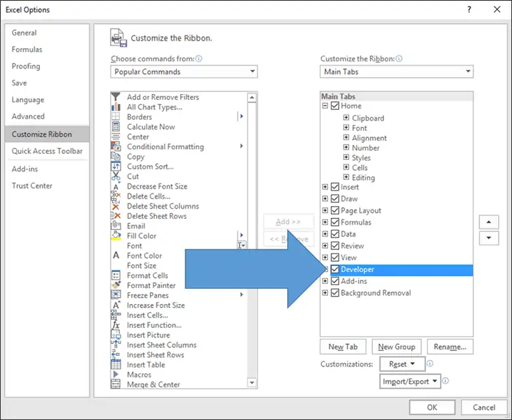
Task: Open the Reset customizations dropdown
Action: click(x=402, y=364)
